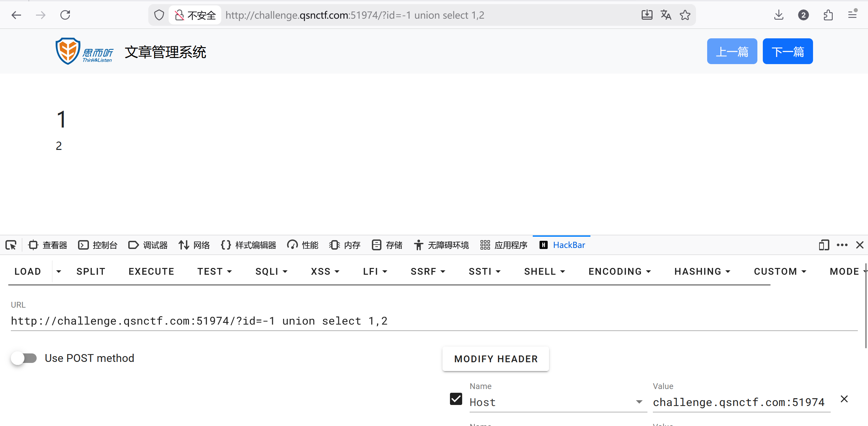Viewport: 868px width, 426px height.
Task: Switch to the 控制台 devtools tab
Action: click(98, 245)
